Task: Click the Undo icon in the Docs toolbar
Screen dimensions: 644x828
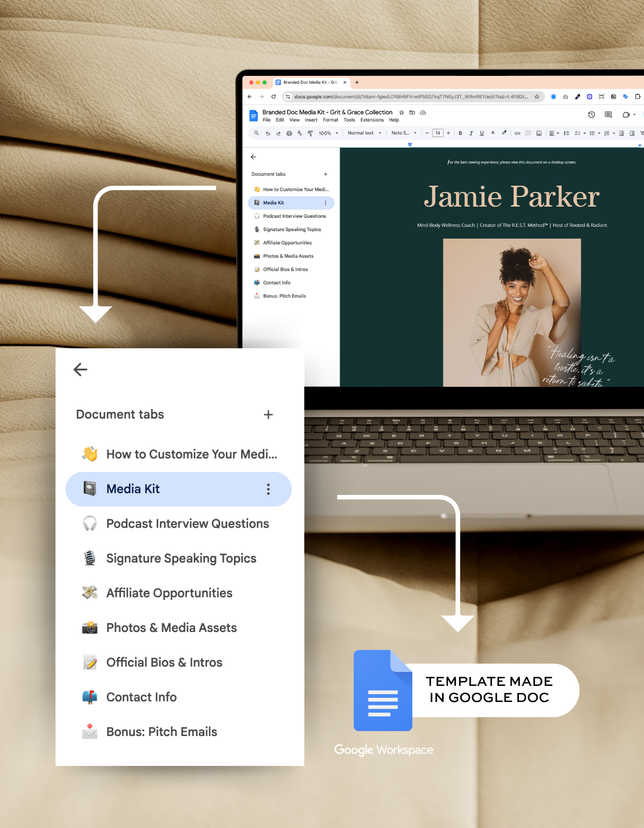Action: (268, 133)
